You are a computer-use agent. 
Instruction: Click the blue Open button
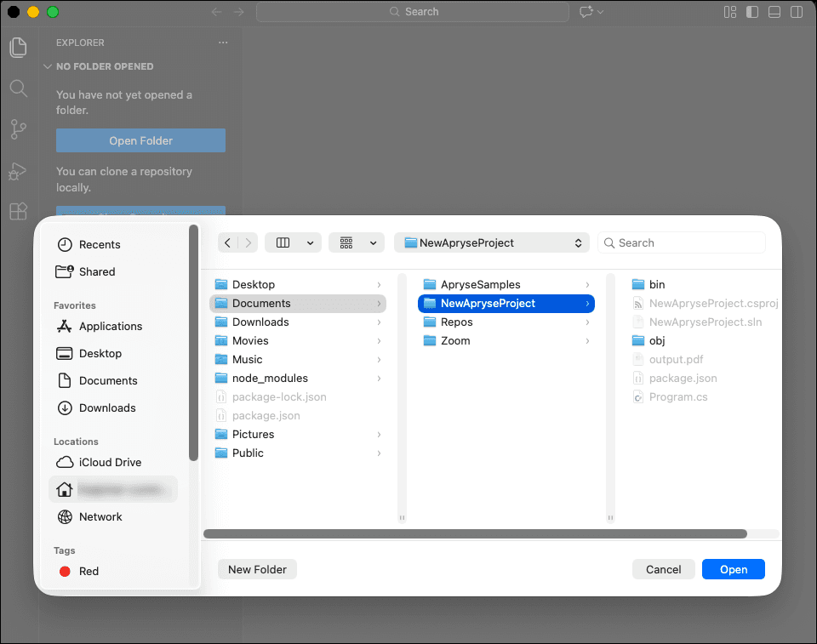coord(733,569)
